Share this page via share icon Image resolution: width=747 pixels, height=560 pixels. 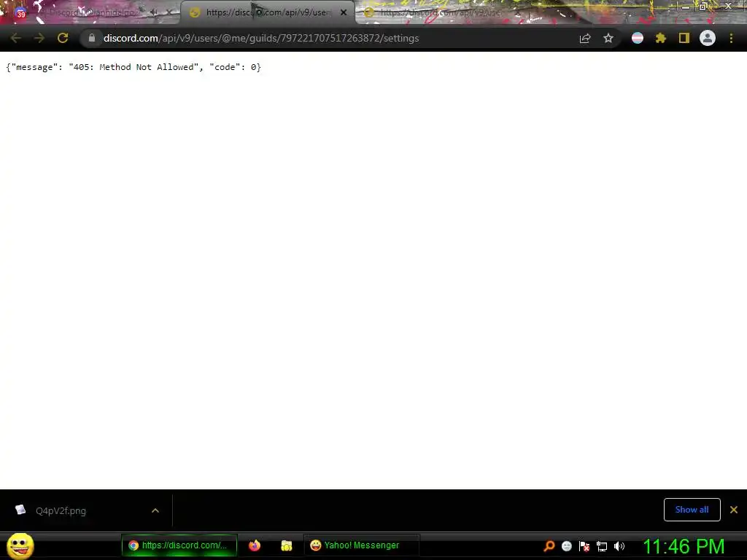(585, 38)
